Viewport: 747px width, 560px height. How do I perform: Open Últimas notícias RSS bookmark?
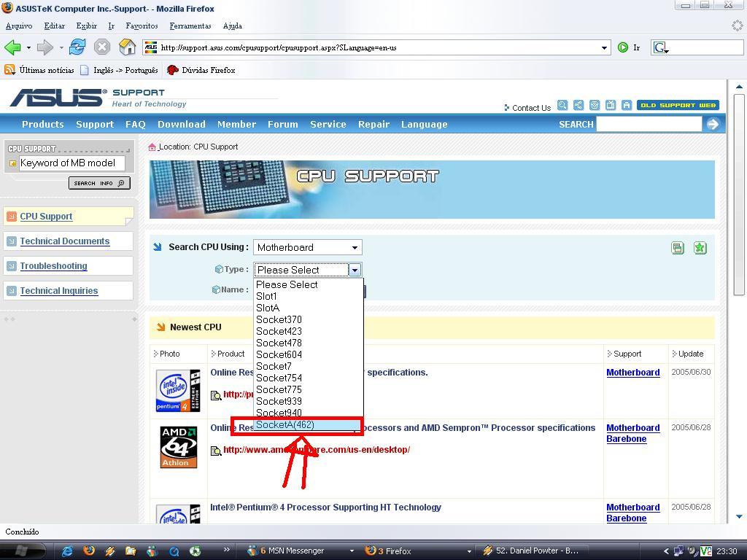pos(39,70)
